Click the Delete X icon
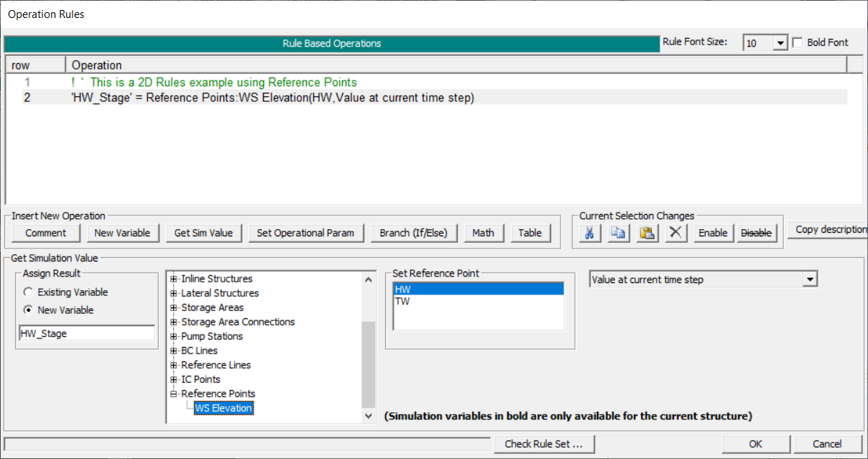 (x=675, y=233)
